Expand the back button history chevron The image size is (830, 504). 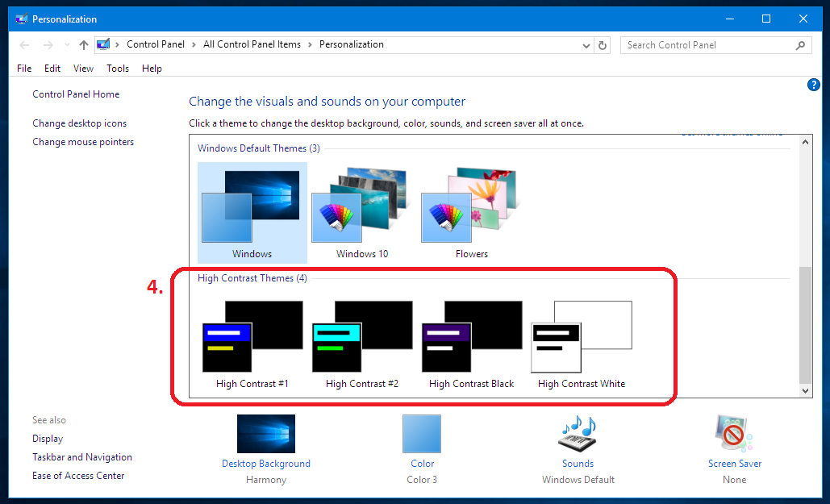pyautogui.click(x=66, y=44)
